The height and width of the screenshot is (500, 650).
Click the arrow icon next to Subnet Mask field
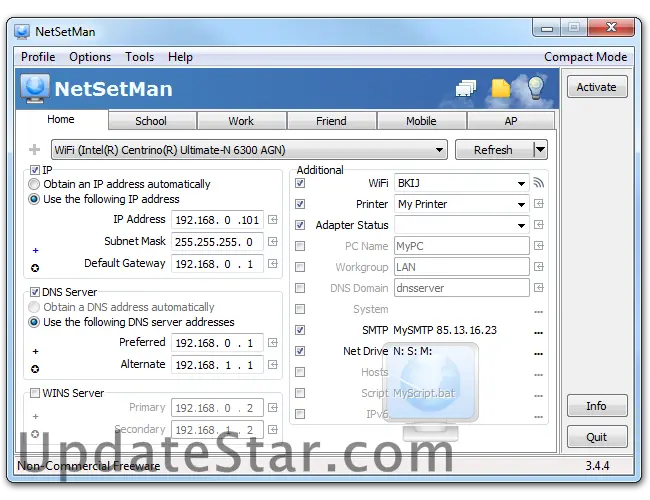273,242
